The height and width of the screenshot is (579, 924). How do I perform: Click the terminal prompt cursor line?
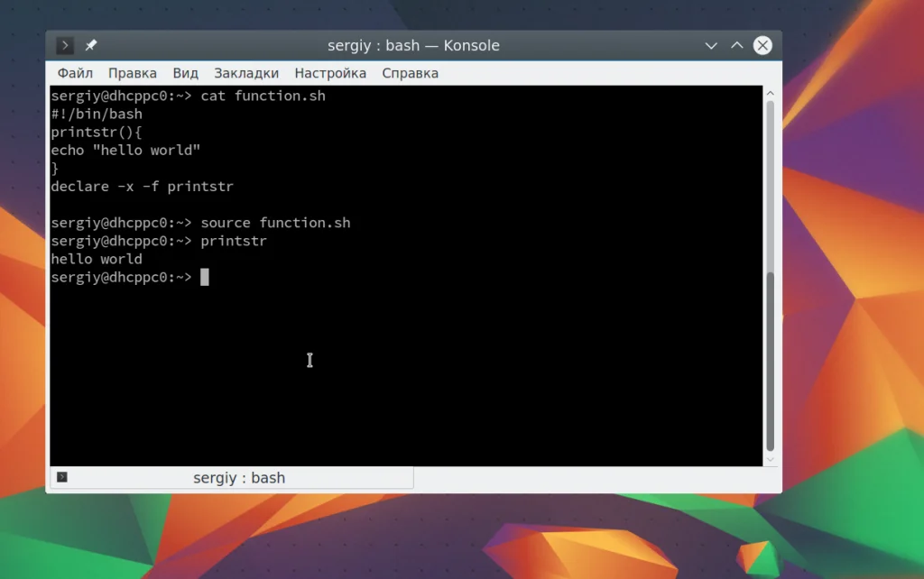point(130,277)
